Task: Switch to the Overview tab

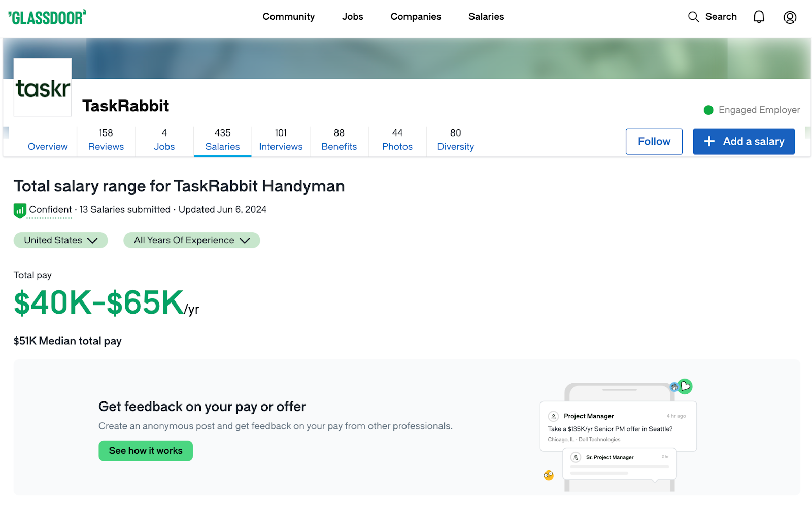Action: (x=48, y=146)
